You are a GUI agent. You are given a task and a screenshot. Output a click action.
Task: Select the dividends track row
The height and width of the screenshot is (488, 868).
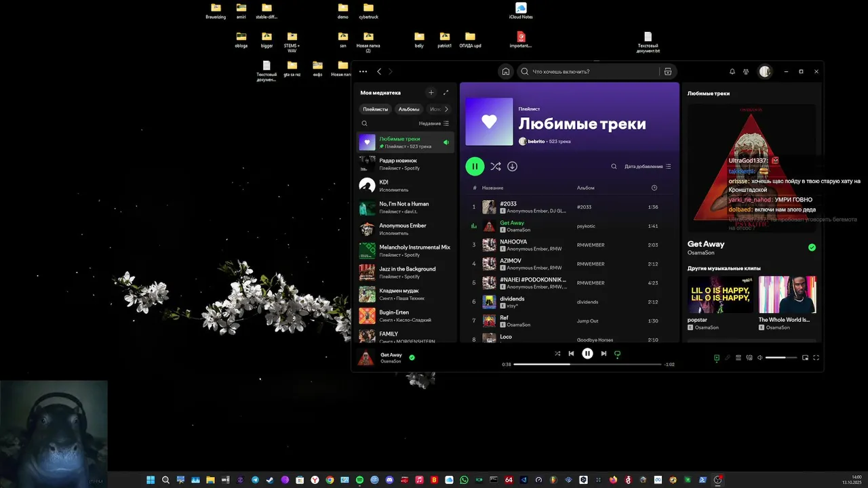[x=568, y=302]
